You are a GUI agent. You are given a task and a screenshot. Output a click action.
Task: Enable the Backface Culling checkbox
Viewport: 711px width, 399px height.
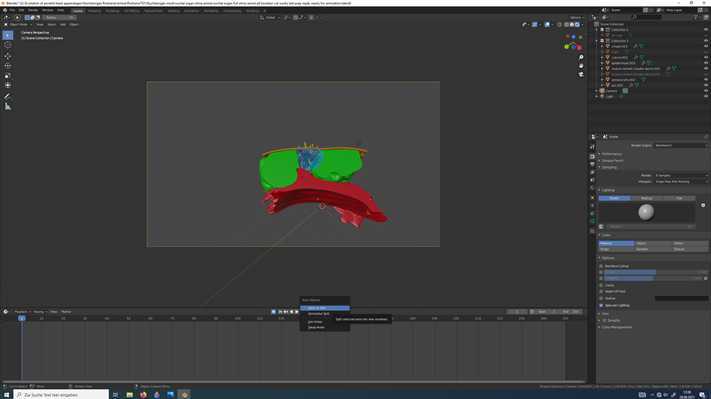pos(601,266)
